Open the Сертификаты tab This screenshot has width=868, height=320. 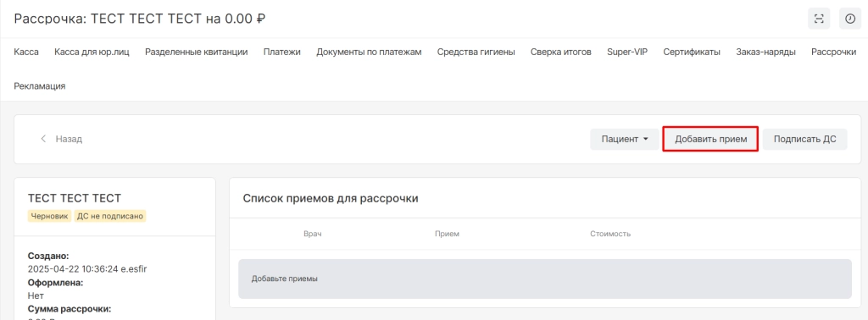click(x=692, y=52)
